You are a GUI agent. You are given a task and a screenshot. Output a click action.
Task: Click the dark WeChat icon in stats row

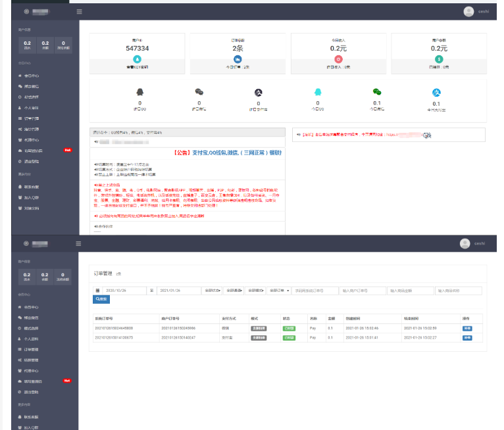click(x=199, y=92)
